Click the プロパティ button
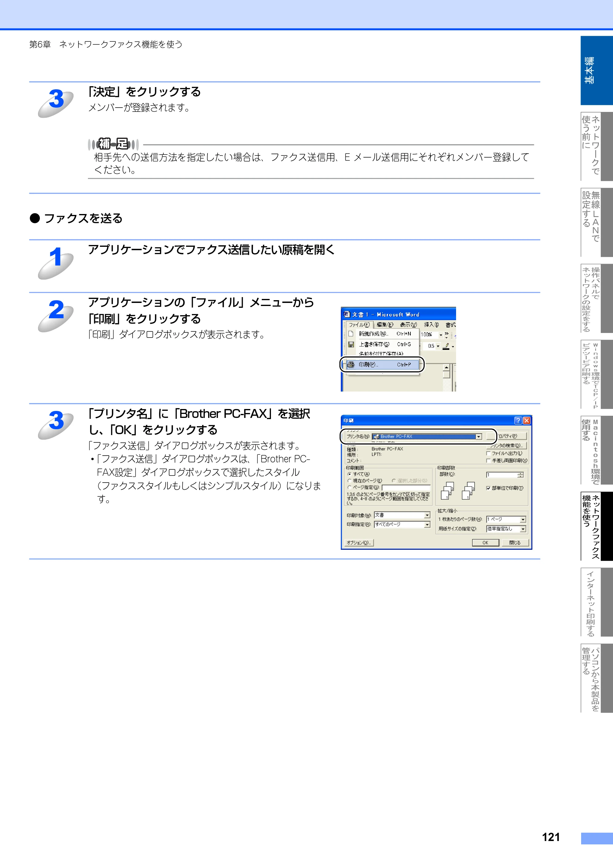 (506, 436)
